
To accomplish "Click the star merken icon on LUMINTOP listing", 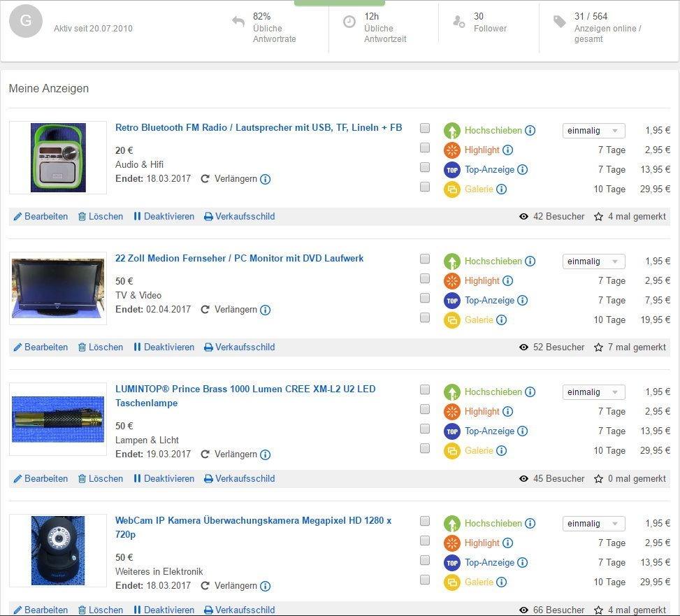I will coord(598,479).
